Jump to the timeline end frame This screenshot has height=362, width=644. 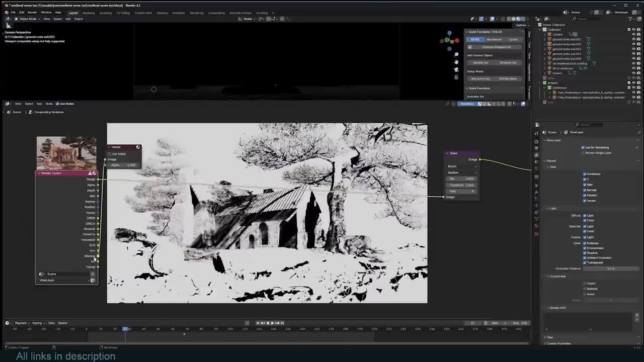click(x=282, y=323)
